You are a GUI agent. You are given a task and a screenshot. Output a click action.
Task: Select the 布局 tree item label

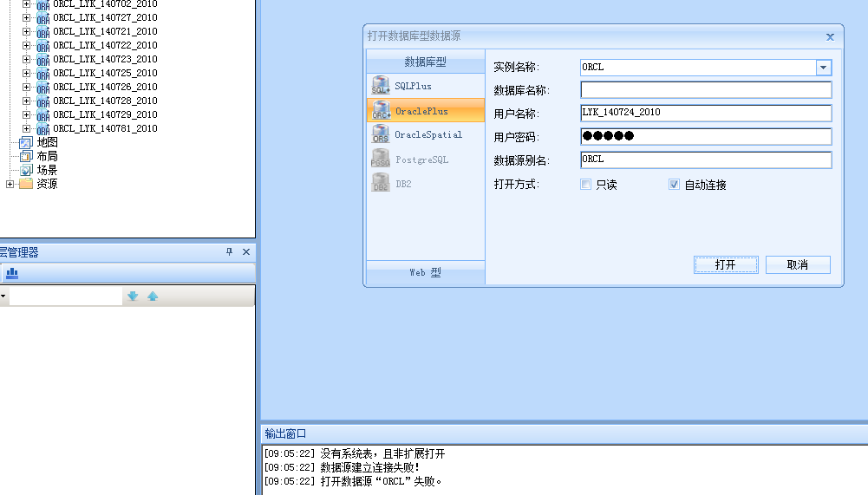(47, 156)
